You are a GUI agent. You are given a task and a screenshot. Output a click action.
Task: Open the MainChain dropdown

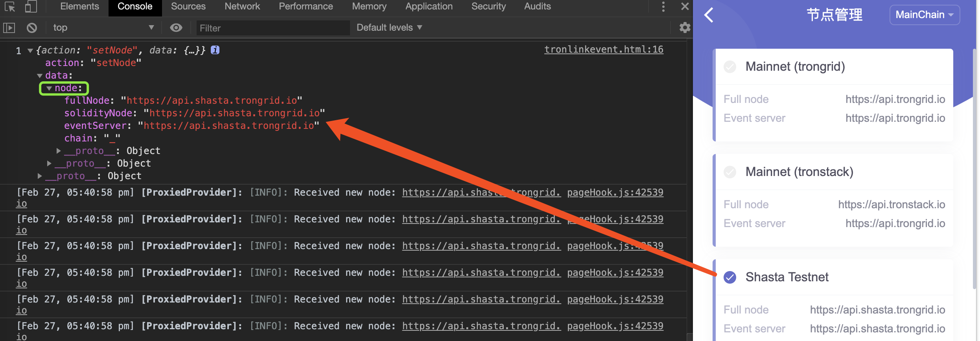(x=925, y=15)
